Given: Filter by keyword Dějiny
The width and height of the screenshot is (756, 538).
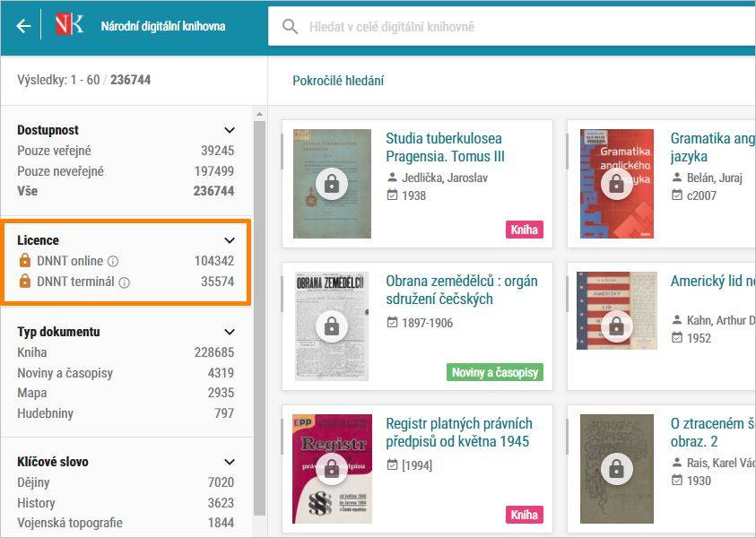Looking at the screenshot, I should [x=126, y=482].
